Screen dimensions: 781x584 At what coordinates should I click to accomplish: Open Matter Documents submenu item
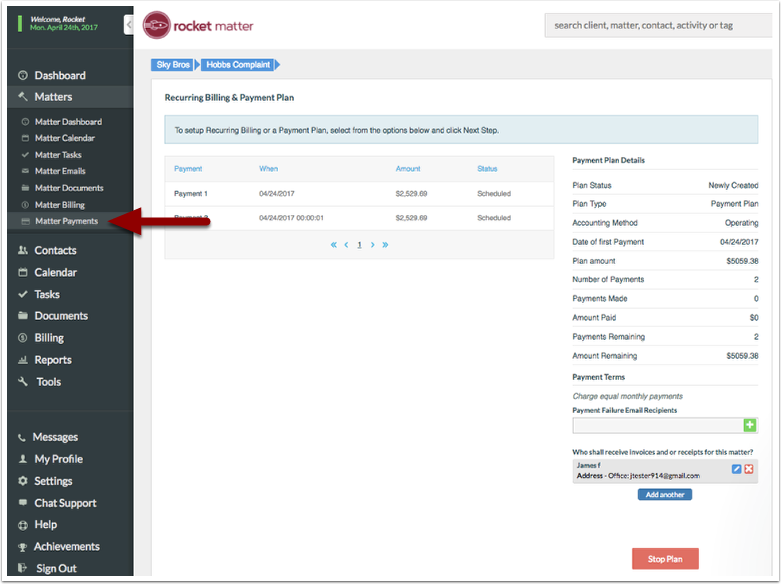tap(69, 188)
